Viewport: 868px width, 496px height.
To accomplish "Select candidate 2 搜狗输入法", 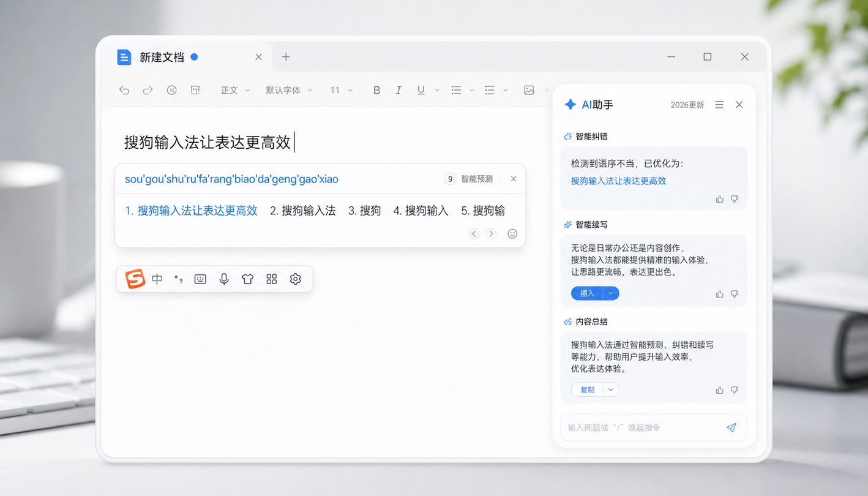I will (302, 211).
